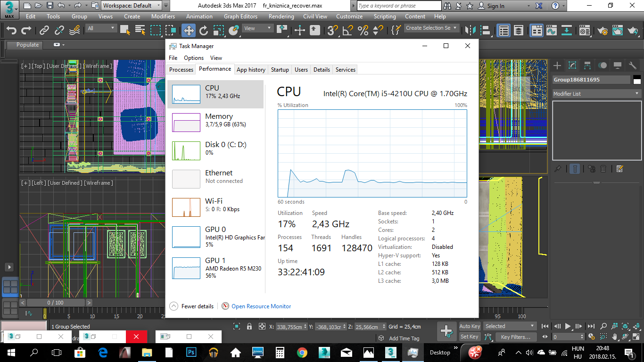This screenshot has width=644, height=362.
Task: Activate the Select and Move tool
Action: tap(189, 31)
